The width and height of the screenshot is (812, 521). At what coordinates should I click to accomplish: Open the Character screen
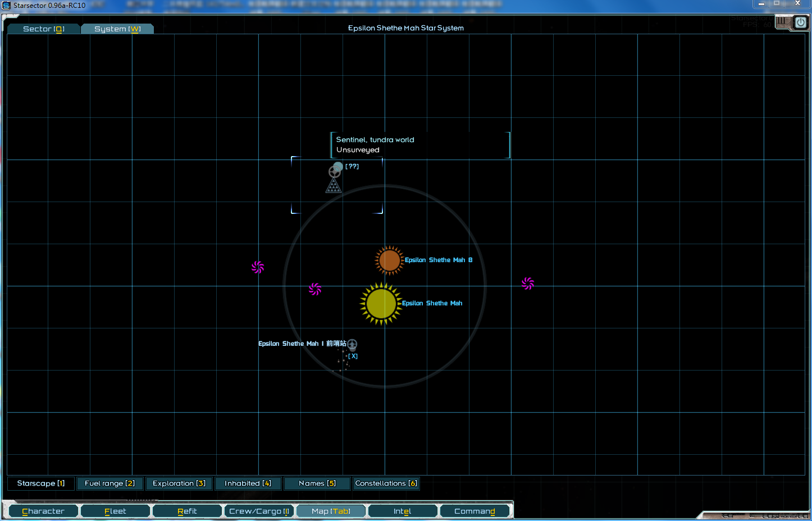[43, 511]
